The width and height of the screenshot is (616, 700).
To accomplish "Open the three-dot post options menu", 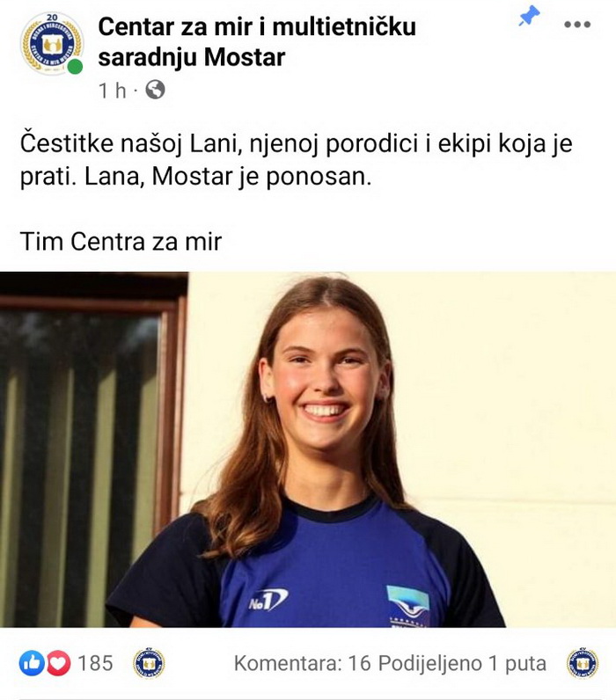I will 577,25.
